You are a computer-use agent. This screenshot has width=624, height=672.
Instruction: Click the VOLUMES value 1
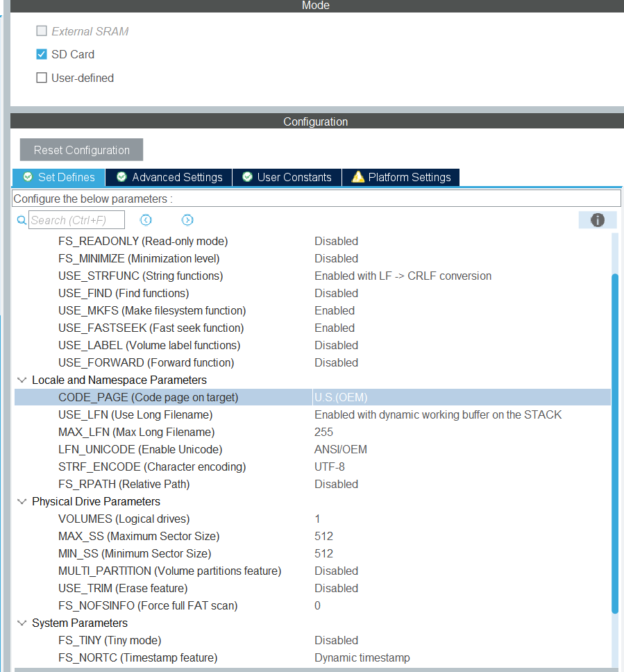(x=317, y=519)
